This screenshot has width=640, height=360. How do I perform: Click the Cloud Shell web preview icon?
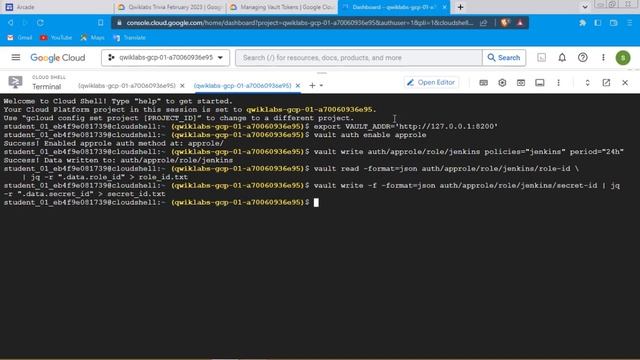click(521, 83)
